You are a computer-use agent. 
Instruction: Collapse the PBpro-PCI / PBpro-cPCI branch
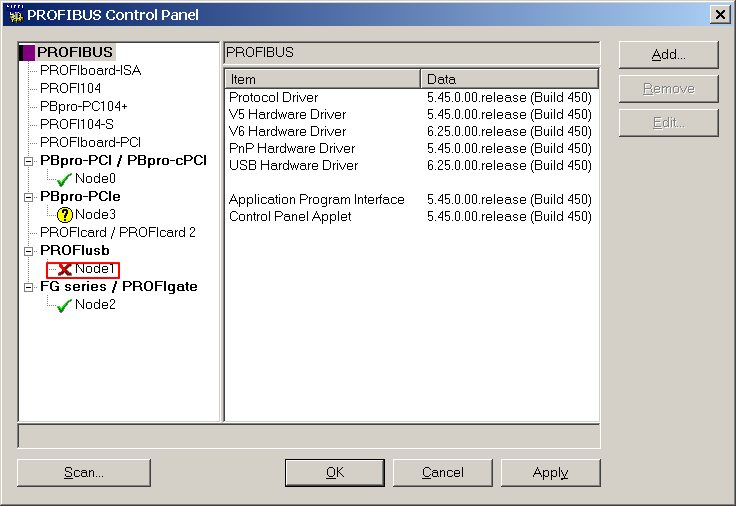(x=29, y=161)
